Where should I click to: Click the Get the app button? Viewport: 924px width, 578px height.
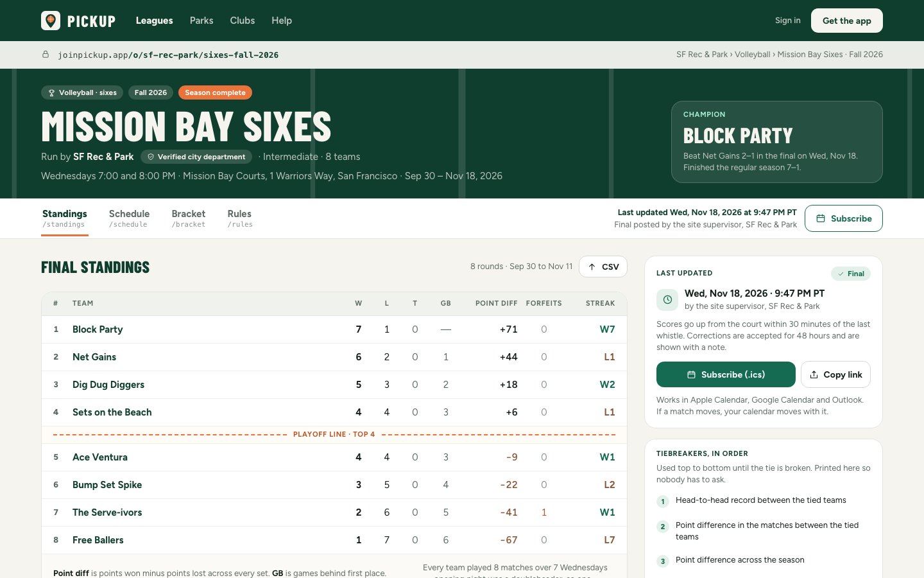[x=847, y=21]
